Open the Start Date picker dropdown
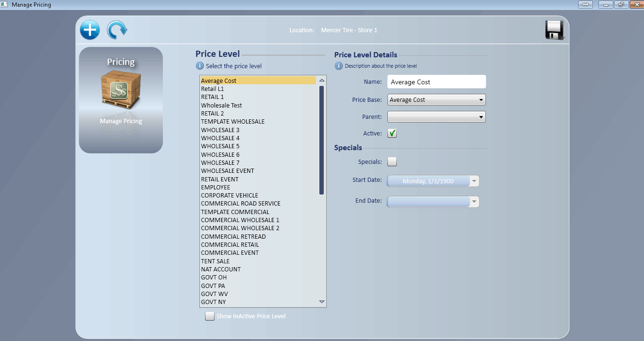Viewport: 644px width, 341px height. 474,181
